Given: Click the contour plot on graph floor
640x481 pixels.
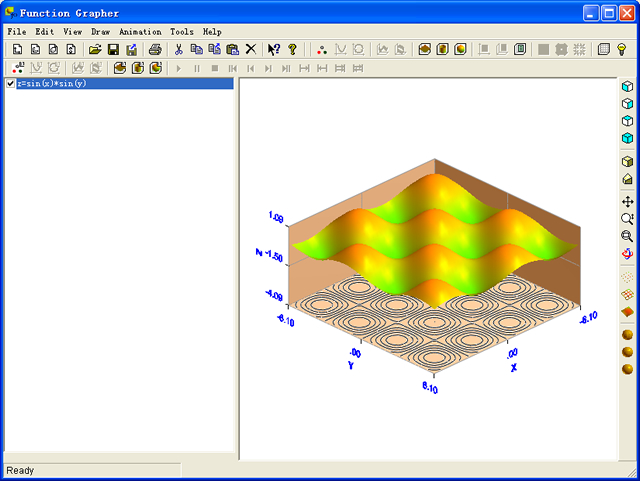Looking at the screenshot, I should [x=434, y=323].
